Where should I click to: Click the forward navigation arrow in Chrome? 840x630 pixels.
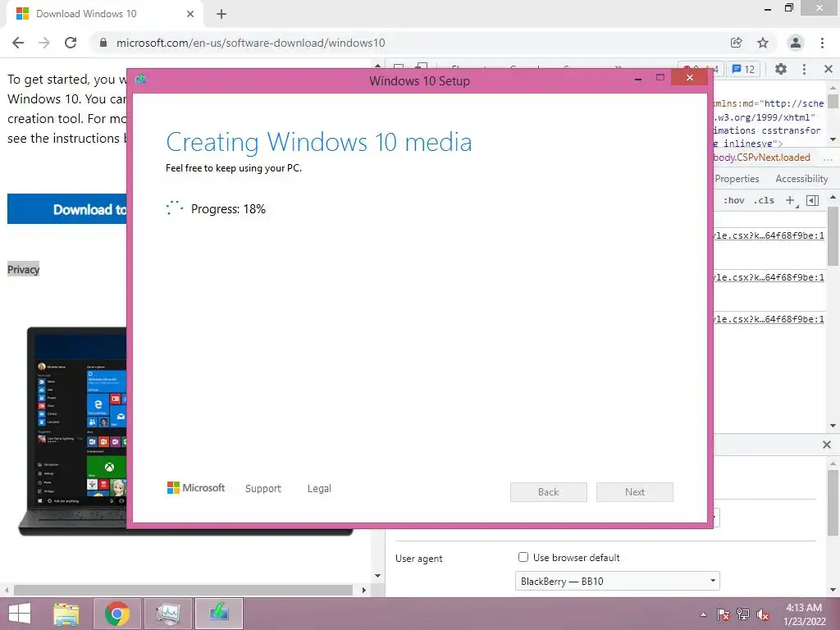(44, 43)
